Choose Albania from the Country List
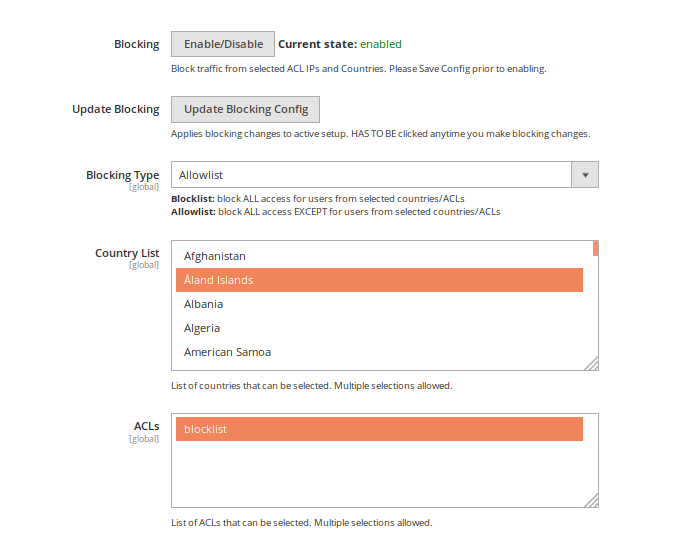 [x=204, y=304]
